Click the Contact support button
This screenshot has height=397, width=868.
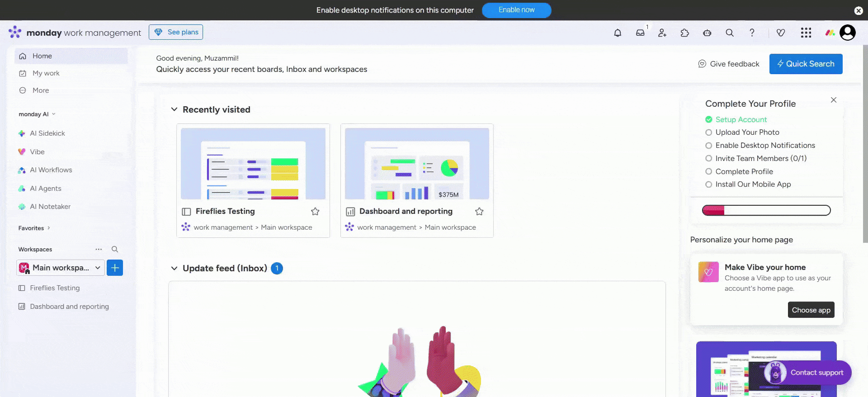click(808, 373)
